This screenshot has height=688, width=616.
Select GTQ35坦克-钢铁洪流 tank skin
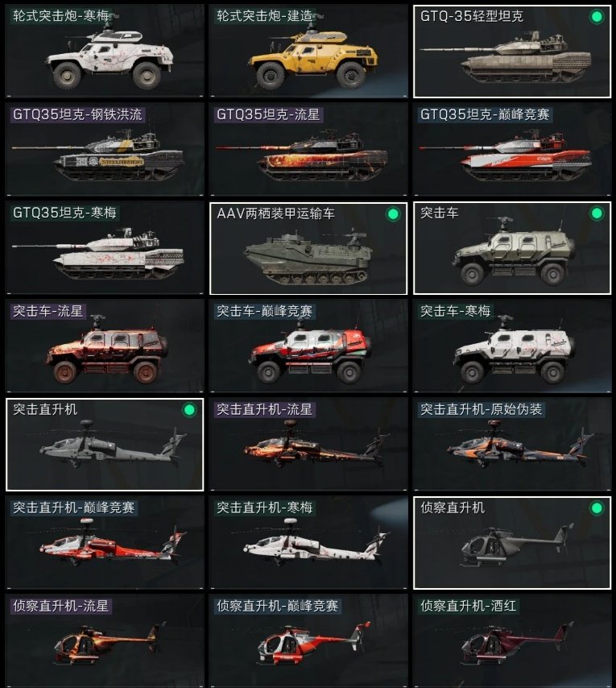[x=105, y=149]
